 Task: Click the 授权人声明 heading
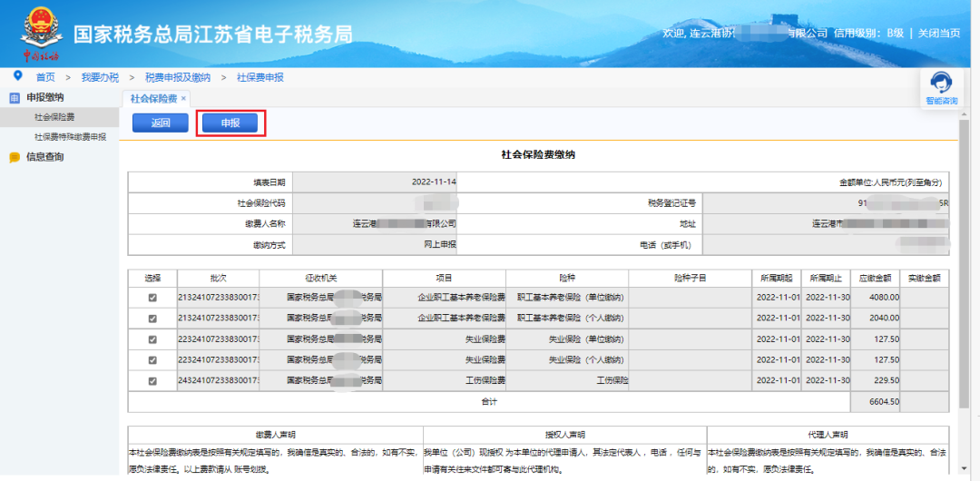point(565,435)
